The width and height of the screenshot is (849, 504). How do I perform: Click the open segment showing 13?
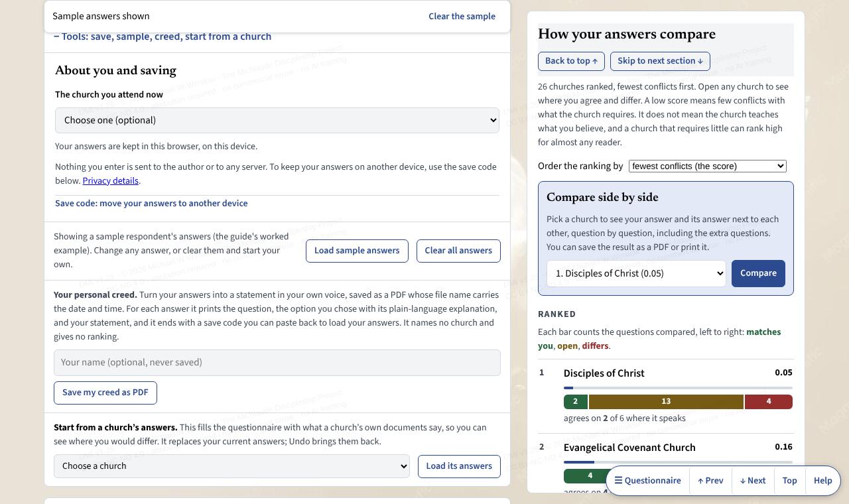666,401
